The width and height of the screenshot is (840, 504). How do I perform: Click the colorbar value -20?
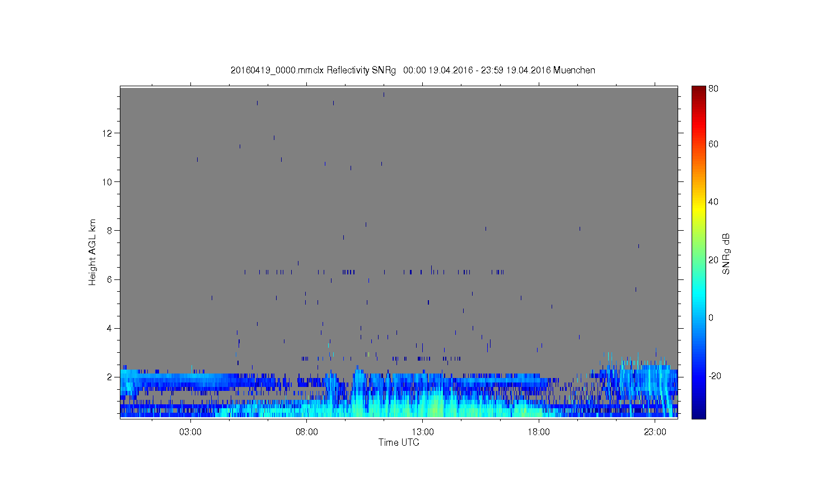[x=715, y=376]
